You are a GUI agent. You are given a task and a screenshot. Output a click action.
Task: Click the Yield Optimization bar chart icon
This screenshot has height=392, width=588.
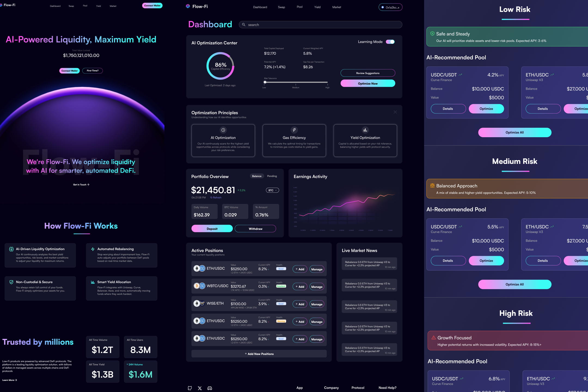pyautogui.click(x=365, y=130)
